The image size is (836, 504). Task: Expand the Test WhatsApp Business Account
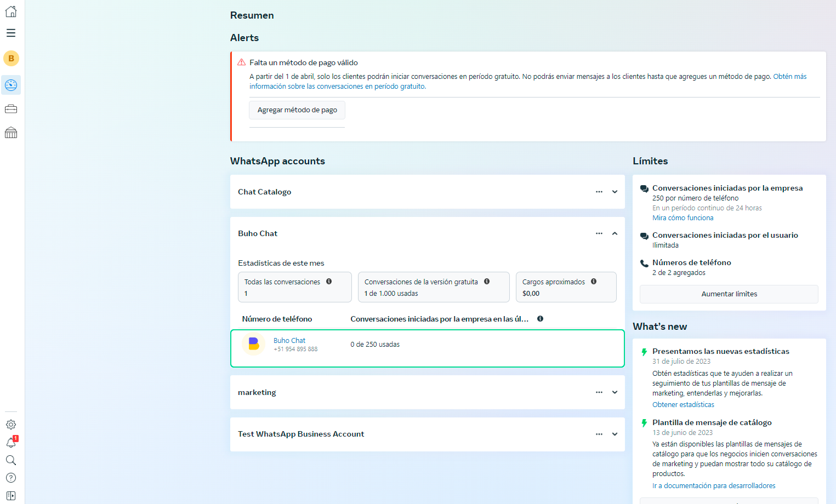pyautogui.click(x=615, y=434)
